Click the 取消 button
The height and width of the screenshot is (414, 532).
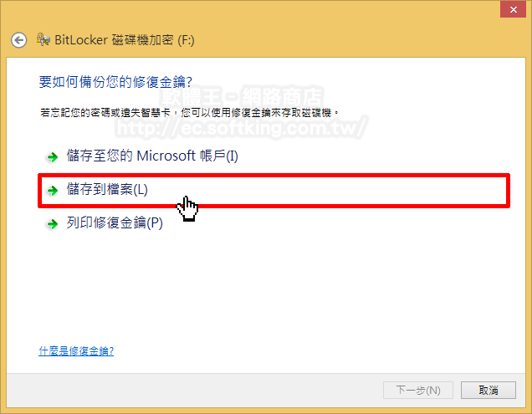pyautogui.click(x=489, y=391)
